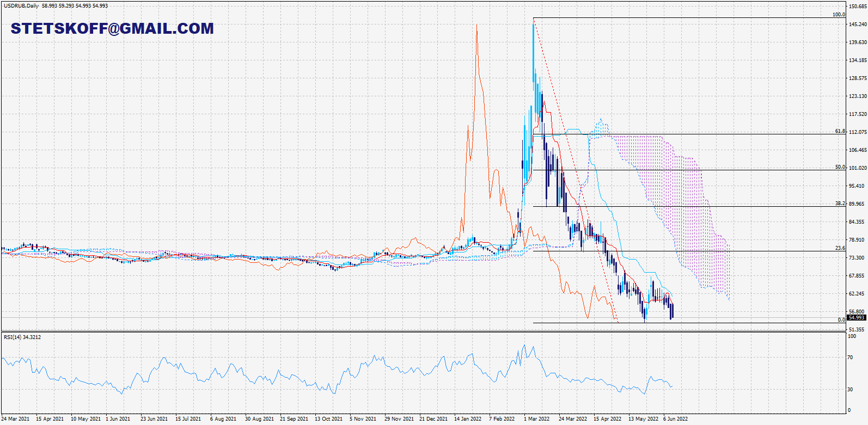Click the 21 Sep 2021 date label

pyautogui.click(x=294, y=419)
